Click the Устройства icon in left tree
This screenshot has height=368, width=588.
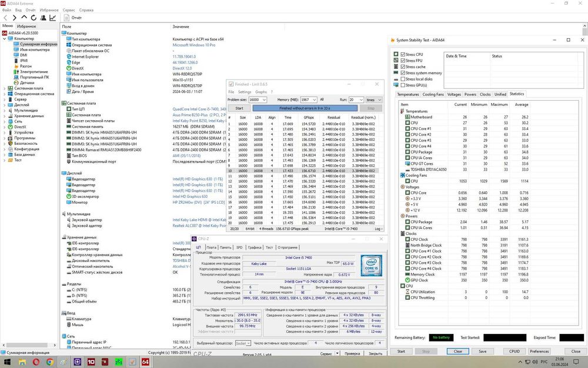click(x=11, y=132)
